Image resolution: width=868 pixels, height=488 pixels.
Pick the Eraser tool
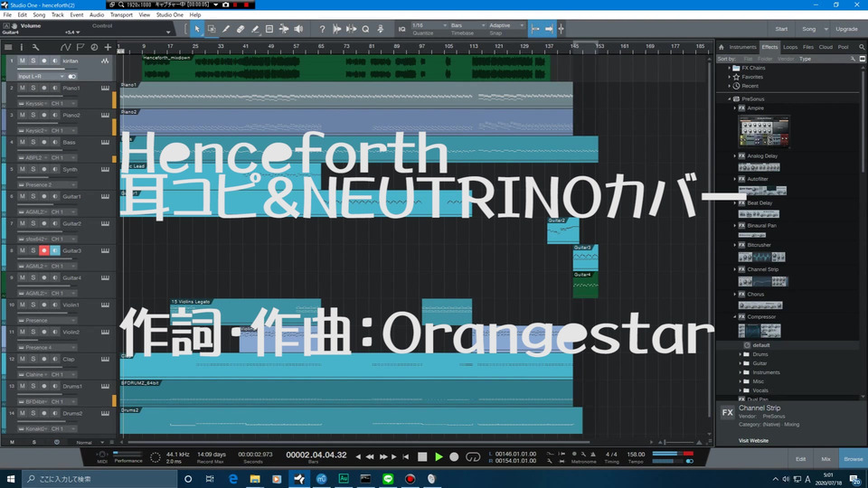click(241, 29)
